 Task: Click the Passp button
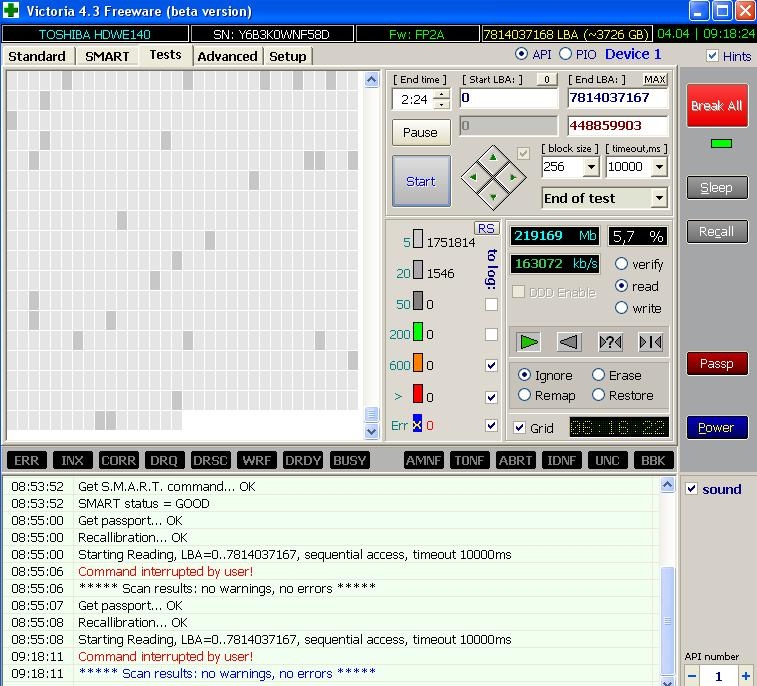[x=716, y=363]
